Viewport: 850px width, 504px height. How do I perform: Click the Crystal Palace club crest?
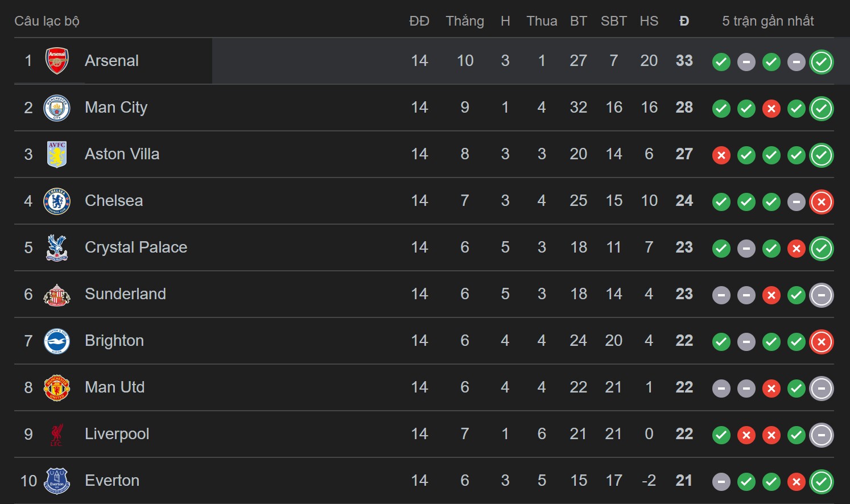point(57,247)
